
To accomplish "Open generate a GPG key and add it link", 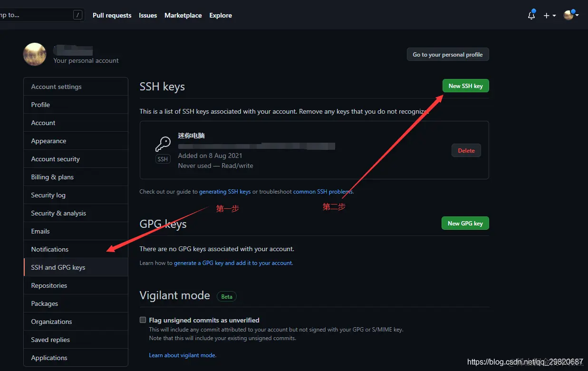I will coord(233,263).
